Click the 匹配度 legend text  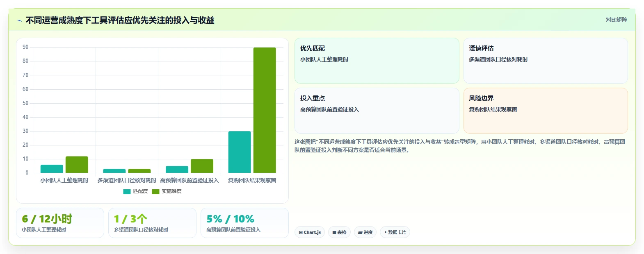pyautogui.click(x=140, y=191)
